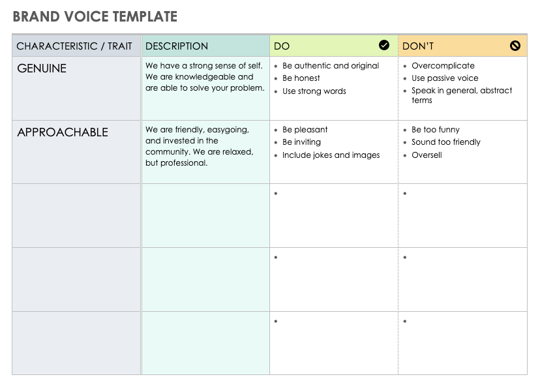Image resolution: width=540 pixels, height=392 pixels.
Task: Select the CHARACTERISTIC / TRAIT header cell
Action: click(74, 46)
